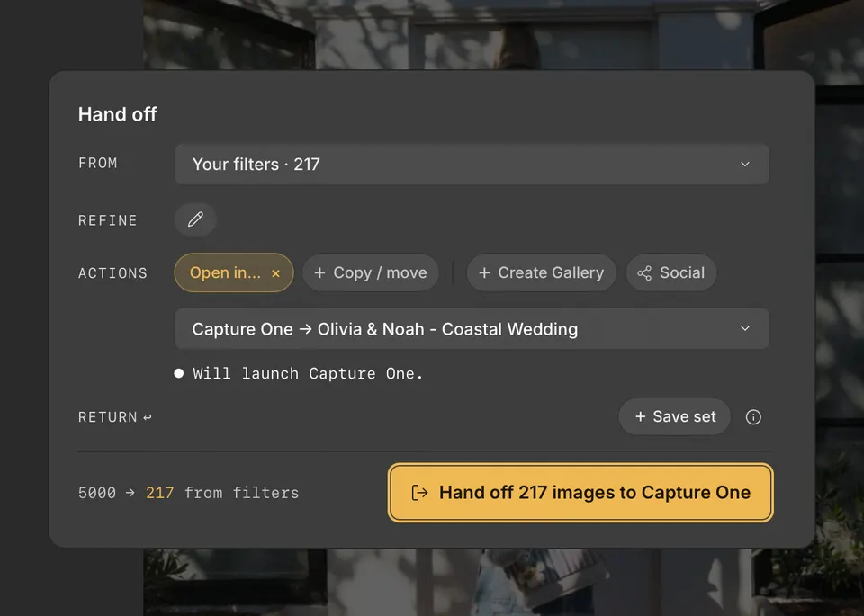
Task: Open the From source dropdown 'Your filters · 217'
Action: coord(472,164)
